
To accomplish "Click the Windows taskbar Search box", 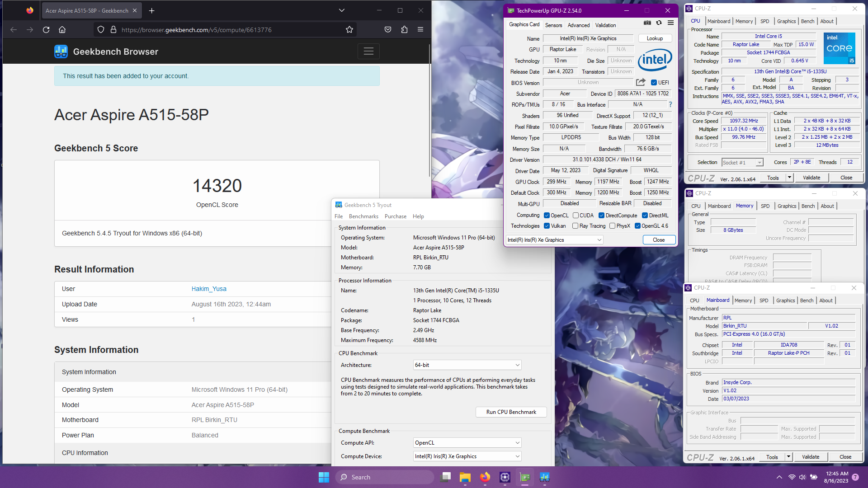I will [385, 477].
